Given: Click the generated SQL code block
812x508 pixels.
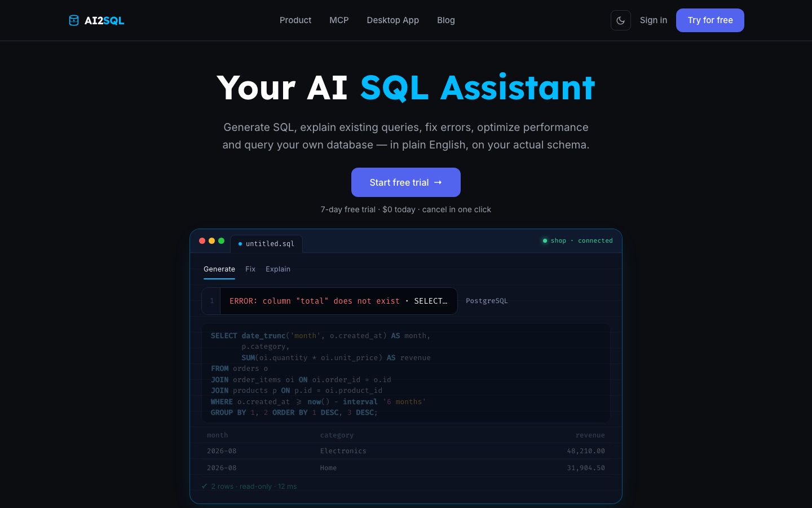Looking at the screenshot, I should [x=406, y=374].
